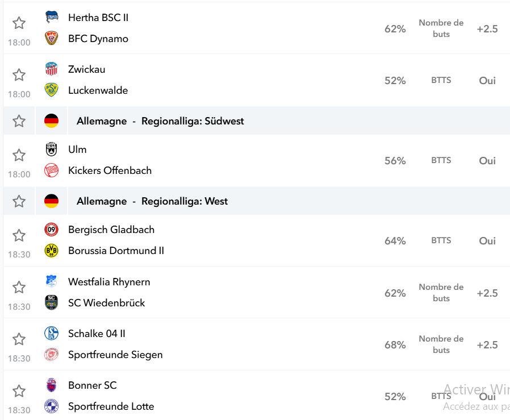Image resolution: width=510 pixels, height=420 pixels.
Task: Favorite the Hertha BSC II match star
Action: [19, 23]
